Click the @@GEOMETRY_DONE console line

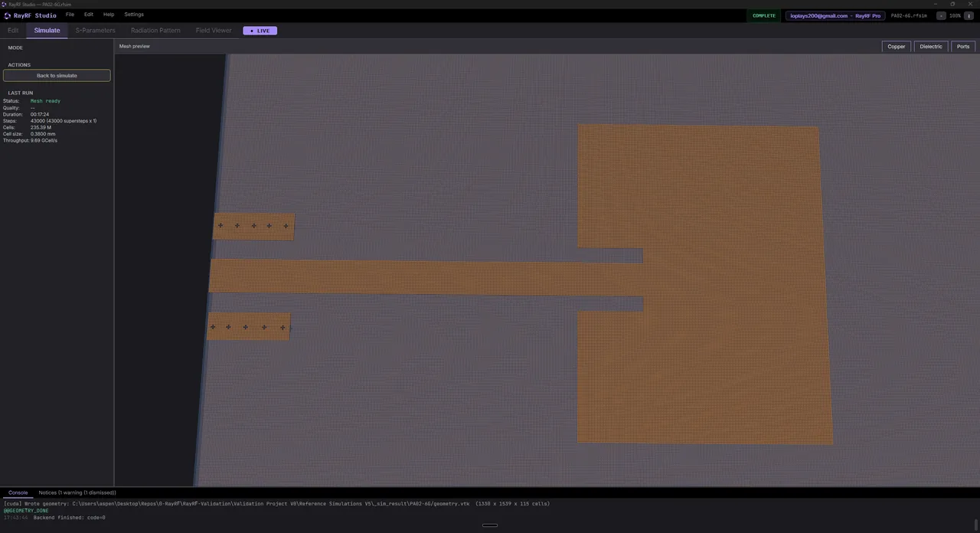pyautogui.click(x=26, y=511)
